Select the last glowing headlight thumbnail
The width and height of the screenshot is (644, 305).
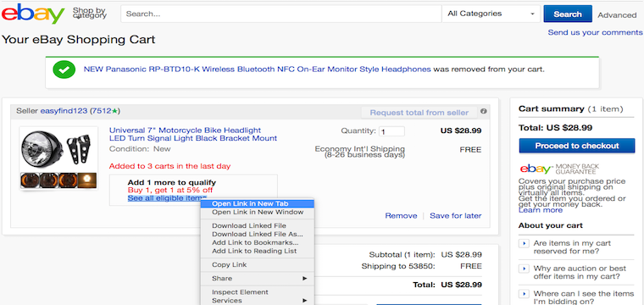click(x=87, y=180)
